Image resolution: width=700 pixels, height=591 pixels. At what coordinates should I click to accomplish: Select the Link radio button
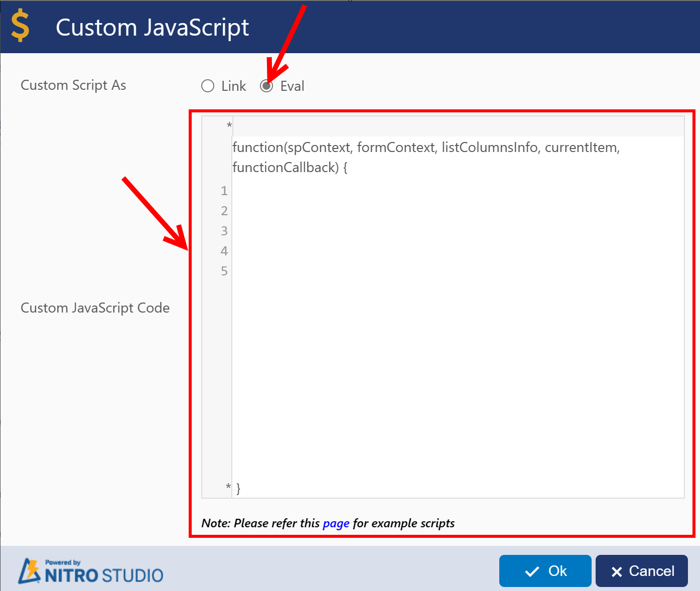(x=208, y=86)
